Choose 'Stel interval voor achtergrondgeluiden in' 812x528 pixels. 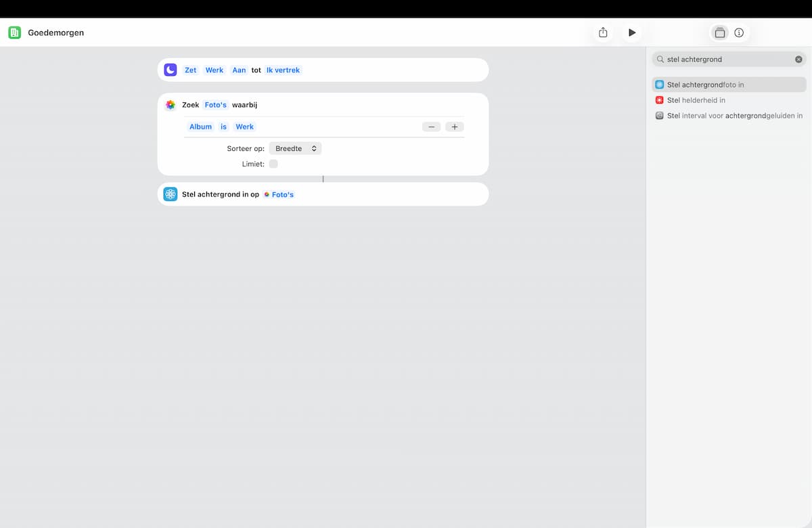pyautogui.click(x=729, y=116)
